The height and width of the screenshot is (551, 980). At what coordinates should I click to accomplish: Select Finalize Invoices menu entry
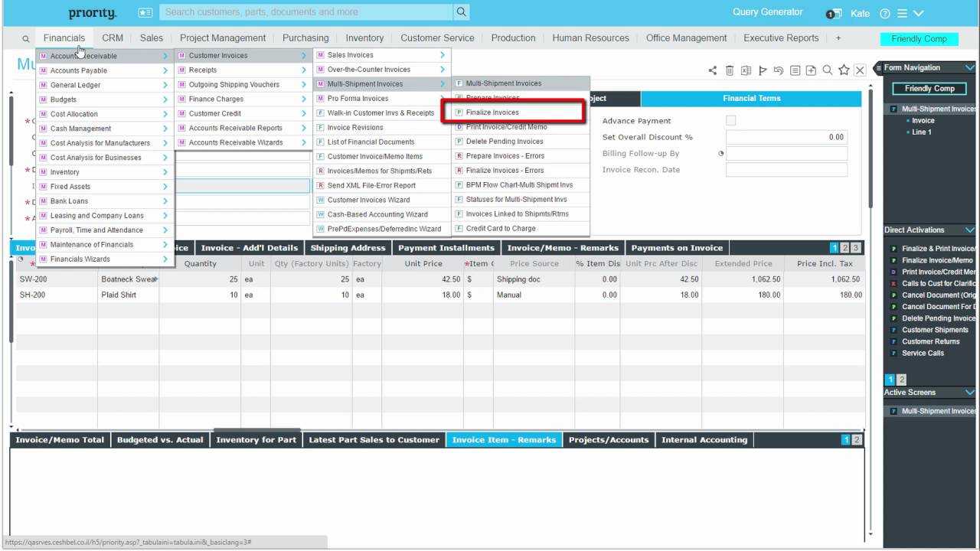coord(492,112)
